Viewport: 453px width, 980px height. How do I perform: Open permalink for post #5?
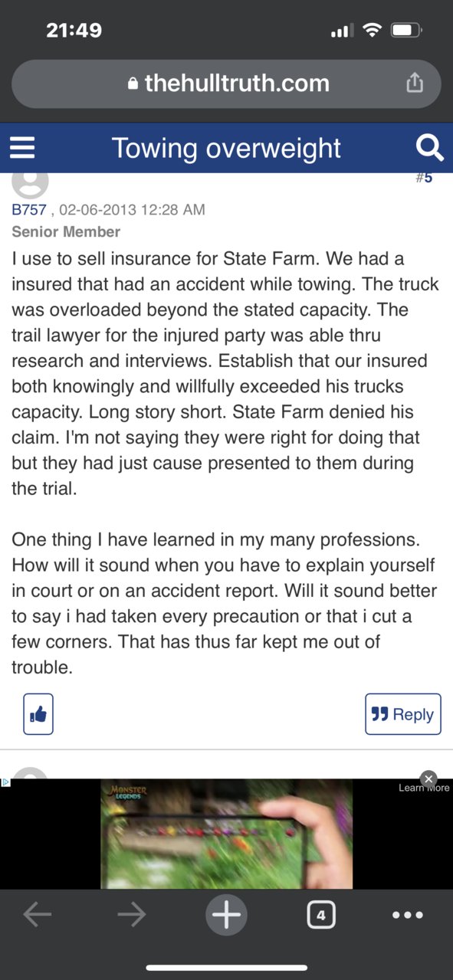coord(424,178)
